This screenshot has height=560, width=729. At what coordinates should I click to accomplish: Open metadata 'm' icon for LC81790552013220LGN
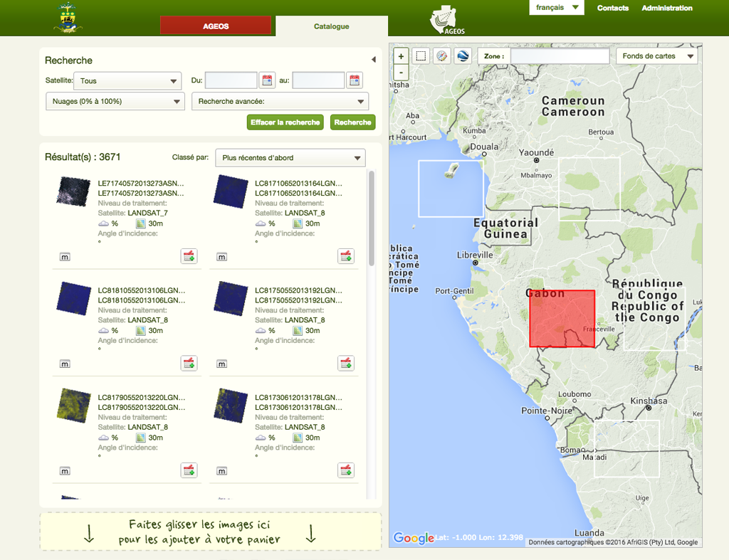(x=65, y=471)
